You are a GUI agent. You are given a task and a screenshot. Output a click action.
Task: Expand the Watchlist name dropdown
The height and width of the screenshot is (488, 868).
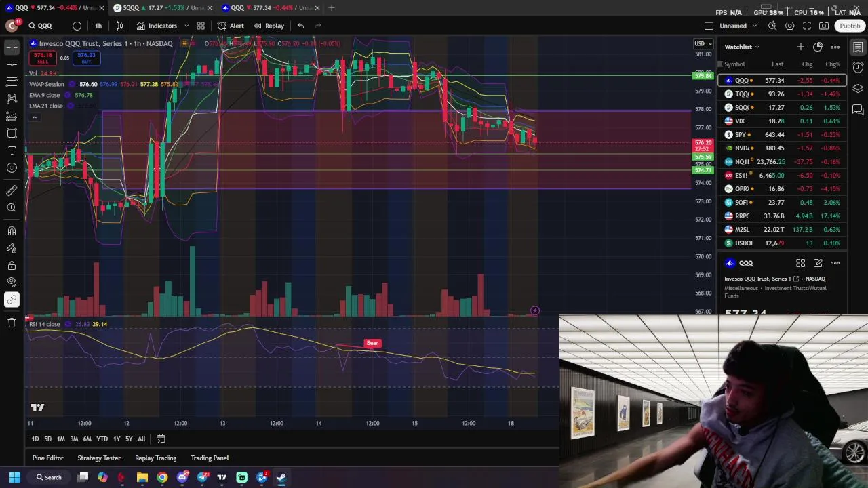742,47
